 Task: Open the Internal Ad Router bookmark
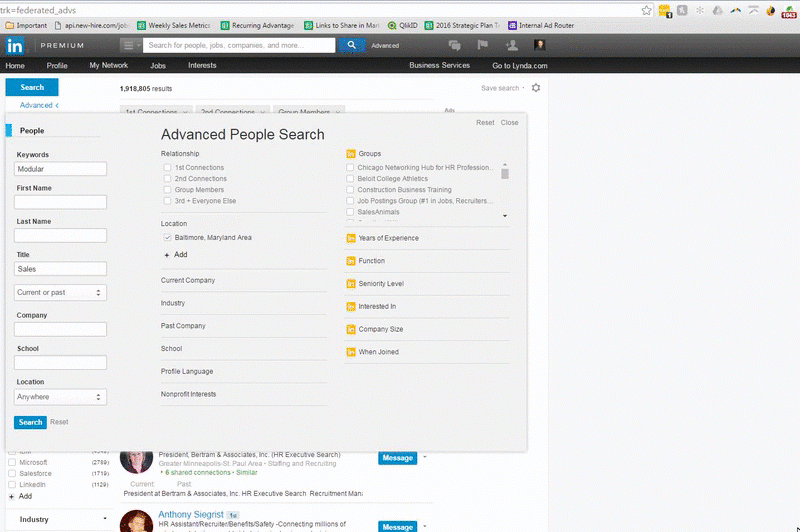pos(541,26)
